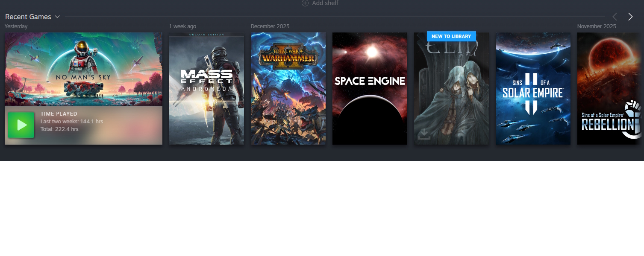Open Mass Effect Andromeda cover
The image size is (644, 256).
pos(206,88)
